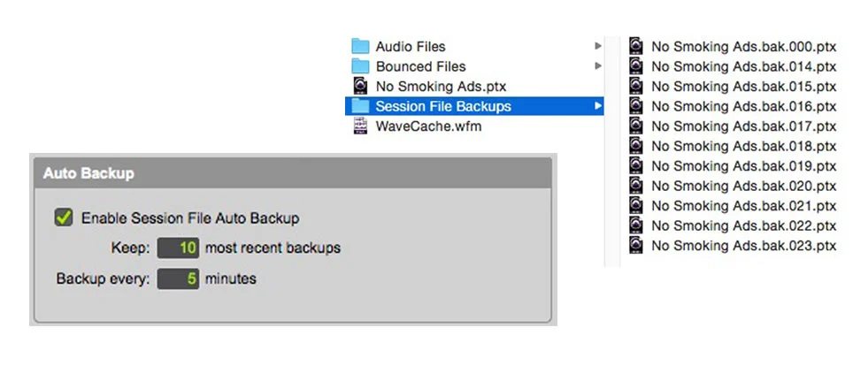
Task: Disable Session File Auto Backup checkbox
Action: coord(64,217)
